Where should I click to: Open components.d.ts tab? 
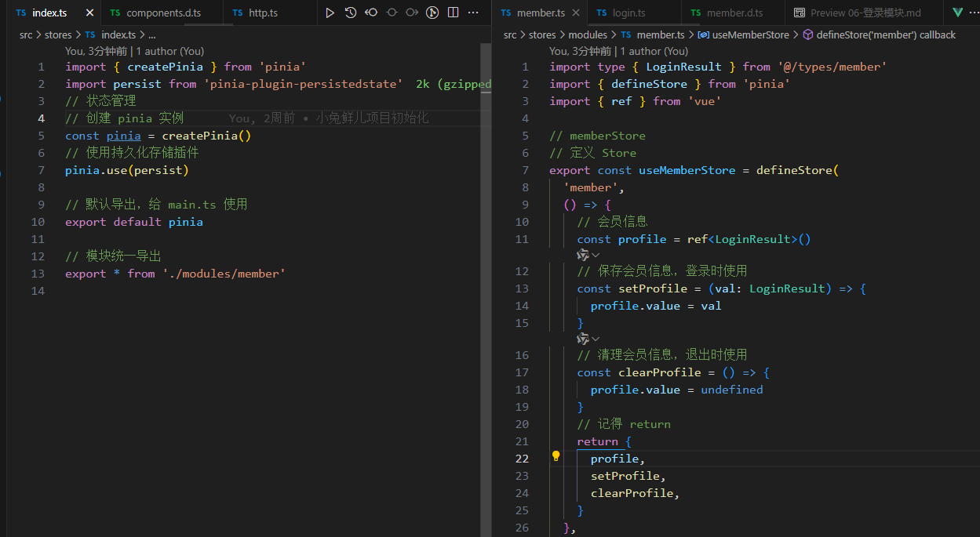coord(162,13)
